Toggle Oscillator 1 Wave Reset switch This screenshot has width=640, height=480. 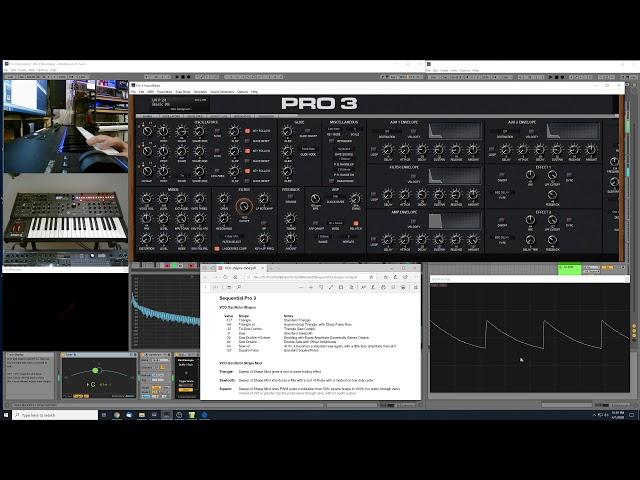pos(247,141)
